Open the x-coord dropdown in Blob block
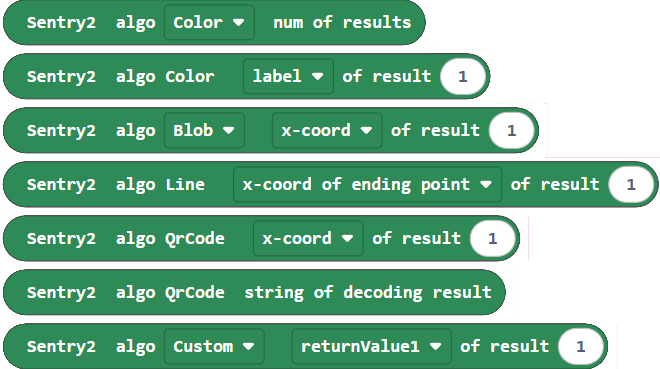The width and height of the screenshot is (660, 369). pyautogui.click(x=327, y=130)
